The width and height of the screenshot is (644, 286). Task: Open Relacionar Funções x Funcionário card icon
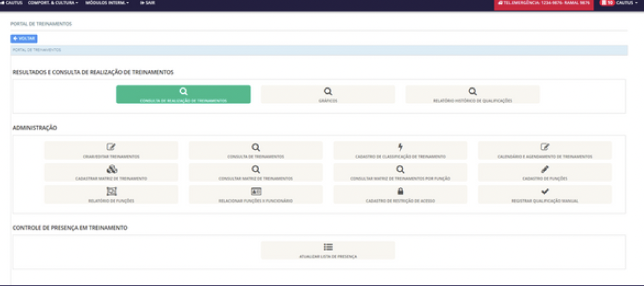256,192
